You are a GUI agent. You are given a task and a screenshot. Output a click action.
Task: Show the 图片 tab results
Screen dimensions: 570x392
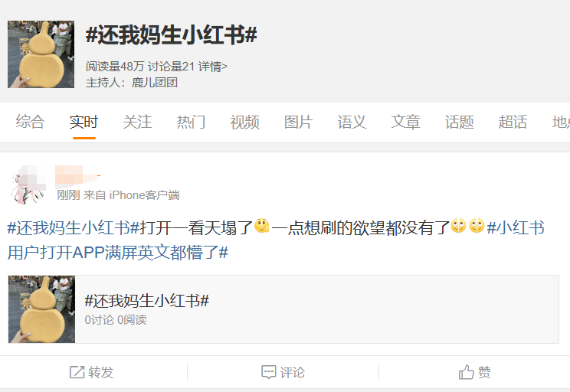click(299, 122)
